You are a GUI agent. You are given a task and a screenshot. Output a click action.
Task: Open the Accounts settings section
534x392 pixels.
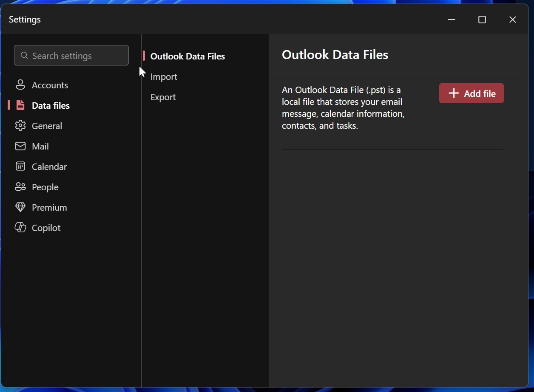(50, 85)
